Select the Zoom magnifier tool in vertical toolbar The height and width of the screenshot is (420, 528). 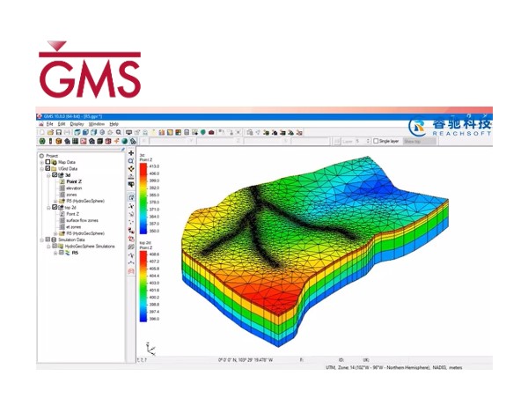point(131,162)
